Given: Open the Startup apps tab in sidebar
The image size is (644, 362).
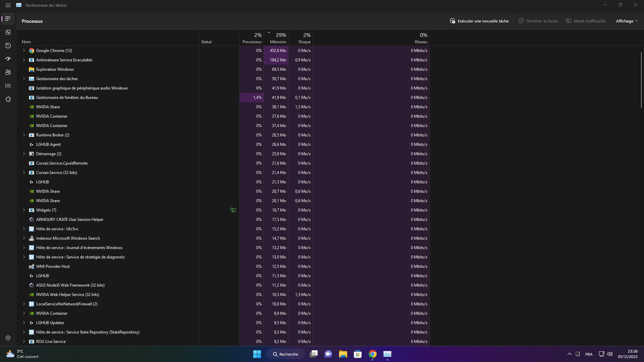Looking at the screenshot, I should (x=8, y=59).
